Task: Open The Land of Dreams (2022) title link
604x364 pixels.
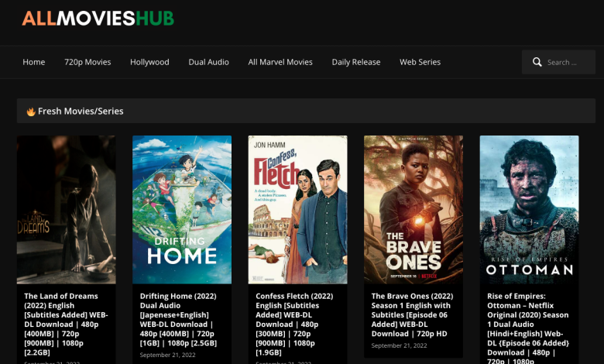Action: click(66, 324)
